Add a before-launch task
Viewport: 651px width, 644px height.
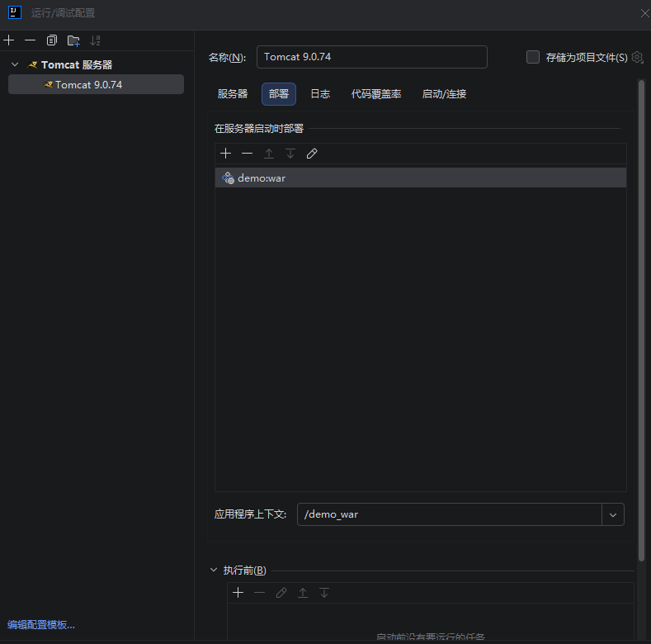[238, 593]
